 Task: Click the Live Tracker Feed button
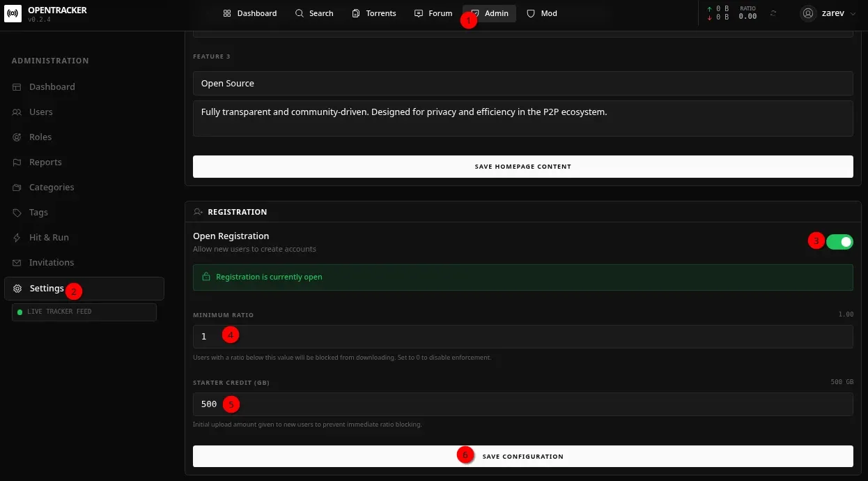pyautogui.click(x=84, y=312)
